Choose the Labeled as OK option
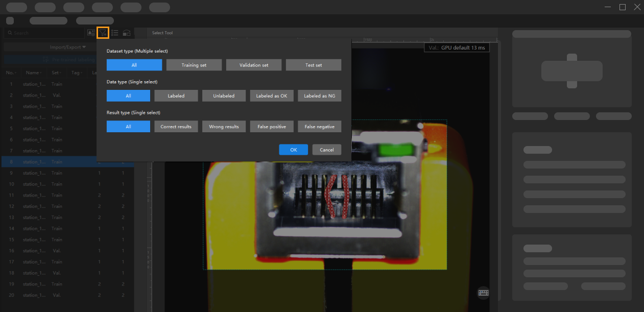 272,95
